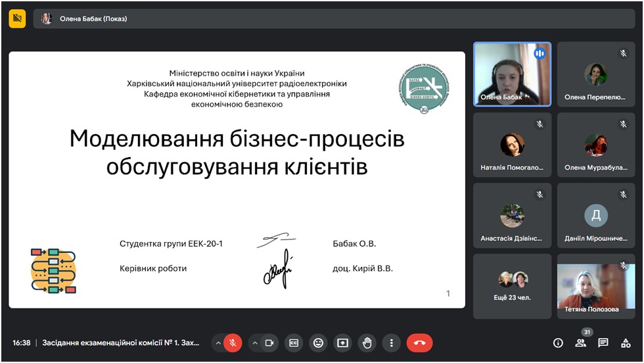Image resolution: width=644 pixels, height=363 pixels.
Task: Expand video settings arrow beside camera
Action: [x=254, y=343]
